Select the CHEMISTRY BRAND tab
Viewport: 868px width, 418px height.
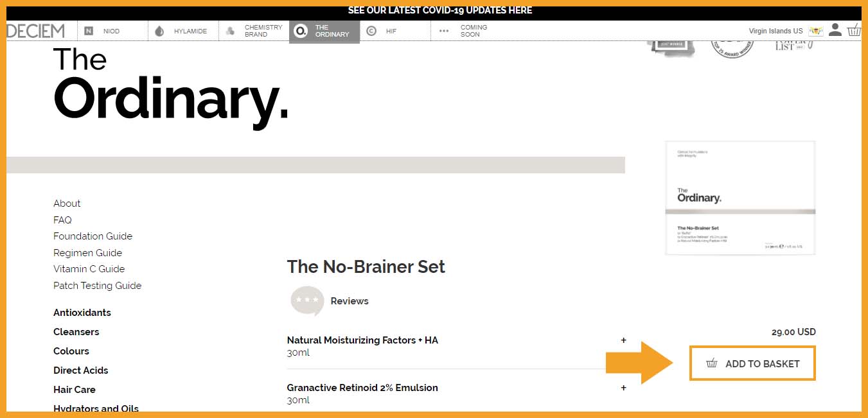[x=254, y=31]
